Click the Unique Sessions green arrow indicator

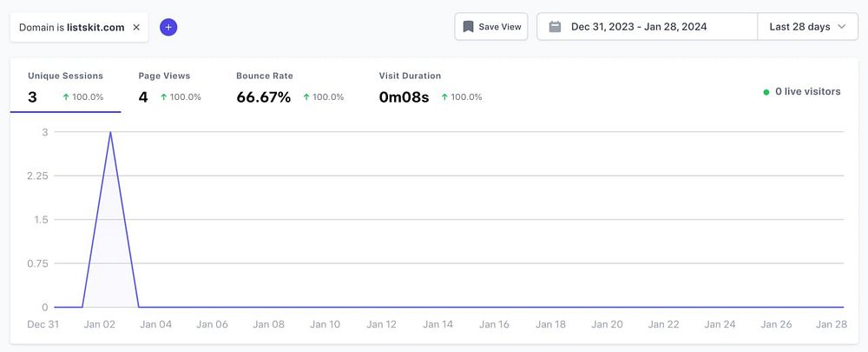[x=66, y=97]
